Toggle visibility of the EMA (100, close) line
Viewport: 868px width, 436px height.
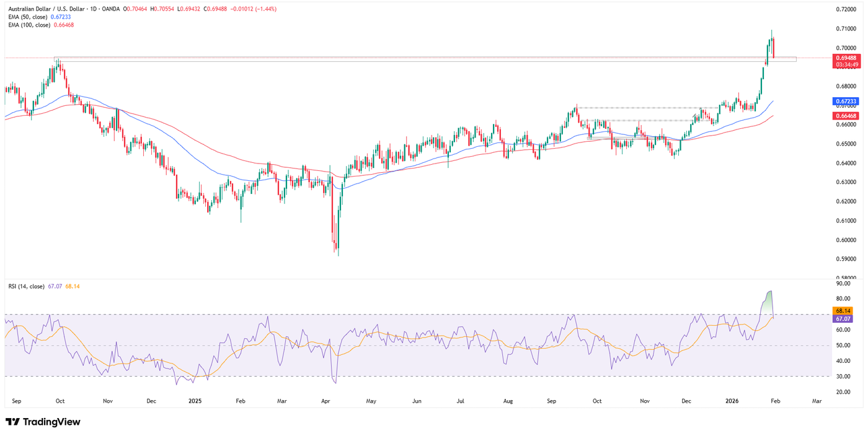(x=30, y=25)
